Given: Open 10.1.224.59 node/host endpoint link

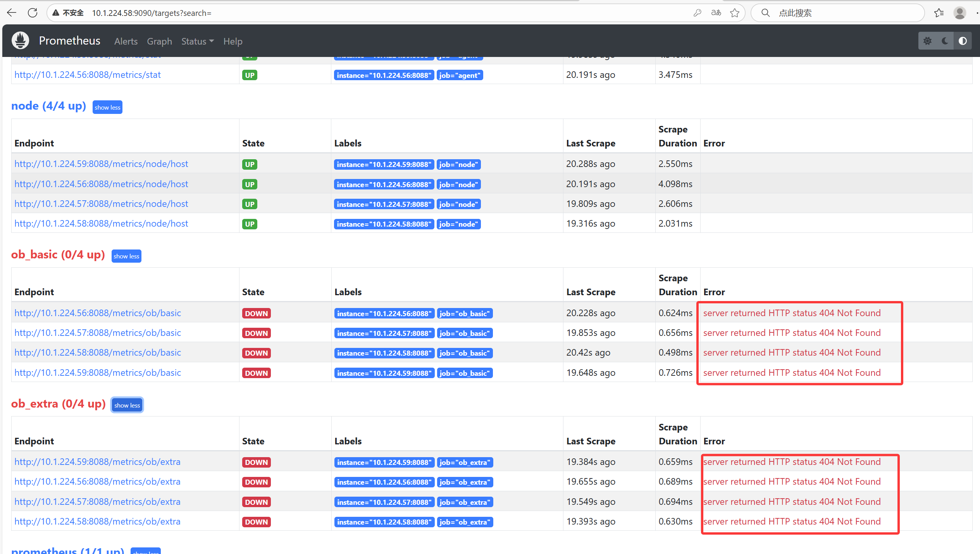Looking at the screenshot, I should coord(101,164).
